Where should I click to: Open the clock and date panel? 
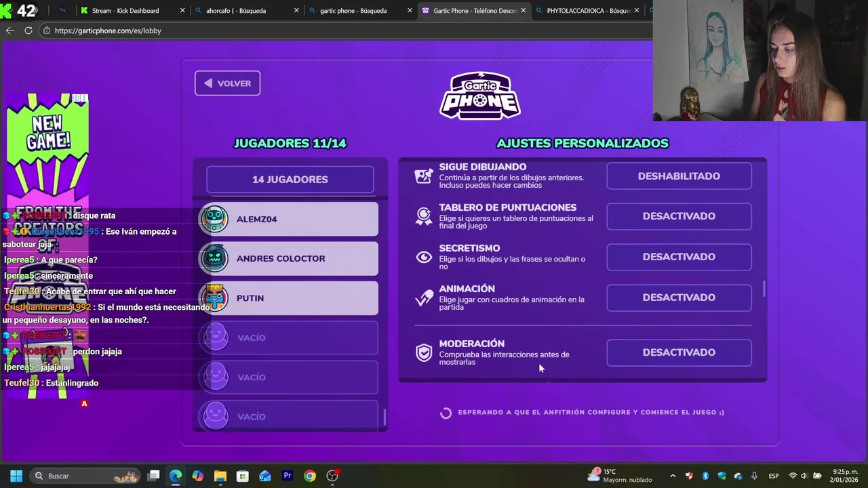click(845, 476)
